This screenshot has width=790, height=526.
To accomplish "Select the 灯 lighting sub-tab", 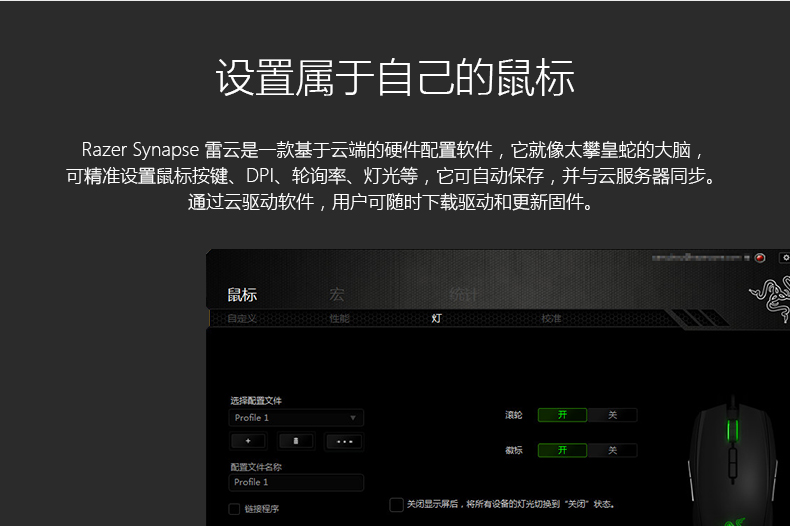I will [x=436, y=318].
